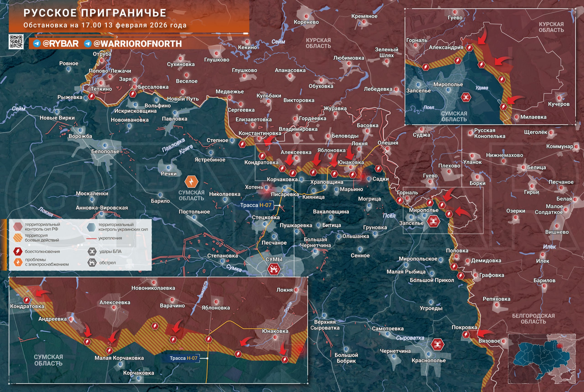Click the drone strike icon in Мирополье inset
Viewport: 584px width, 392px height.
tap(466, 97)
